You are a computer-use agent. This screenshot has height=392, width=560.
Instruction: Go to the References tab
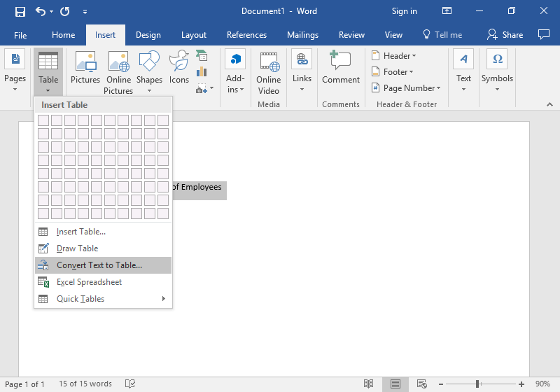[246, 35]
